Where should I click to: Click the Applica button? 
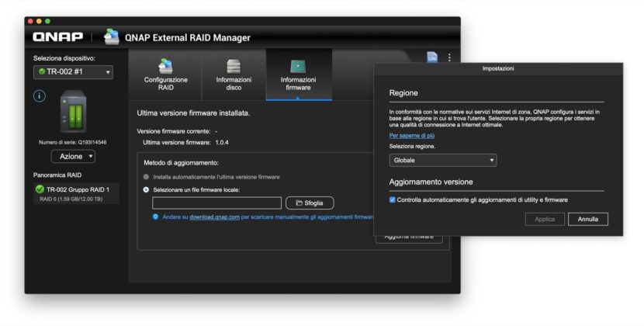[x=545, y=219]
